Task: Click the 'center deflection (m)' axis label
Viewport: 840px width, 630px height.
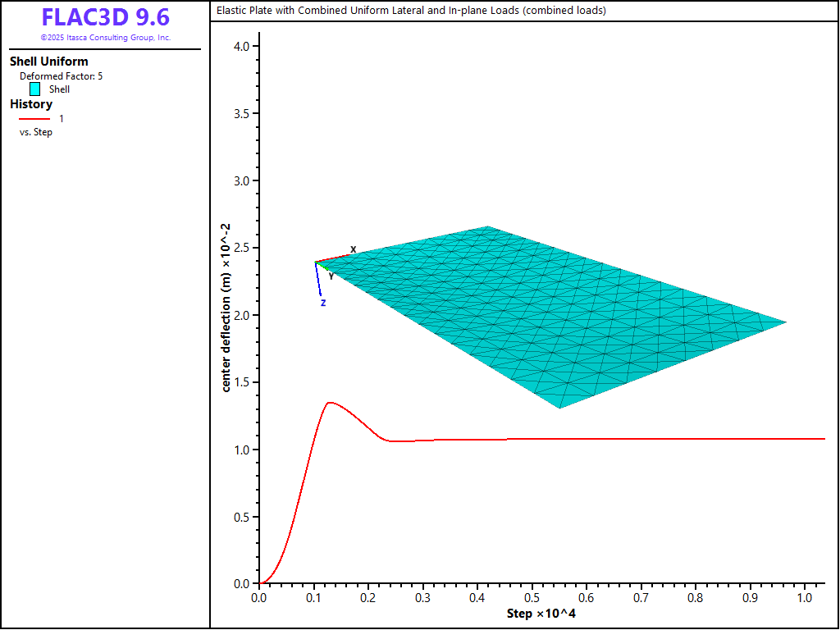Action: point(226,307)
